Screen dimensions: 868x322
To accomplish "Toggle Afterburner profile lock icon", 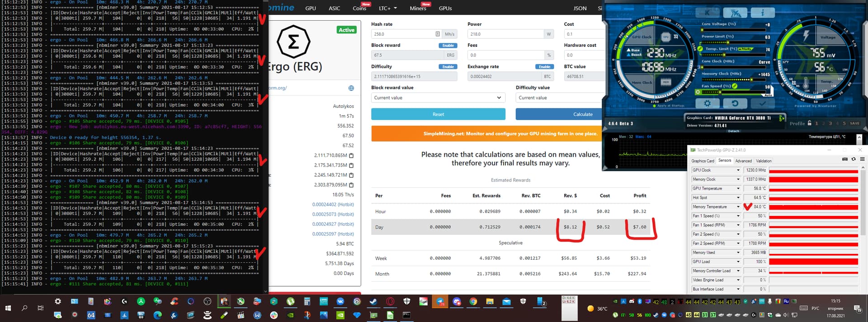I will click(x=809, y=123).
